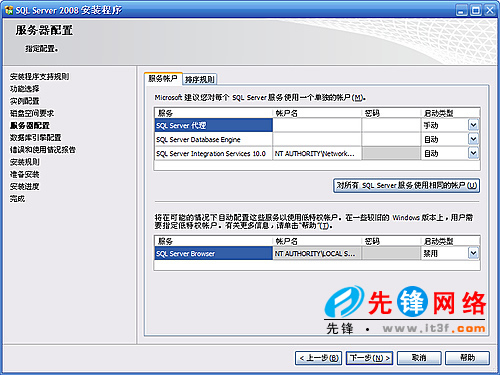Click the 磁盘空间要求 step in sidebar
Image resolution: width=500 pixels, height=375 pixels.
32,113
